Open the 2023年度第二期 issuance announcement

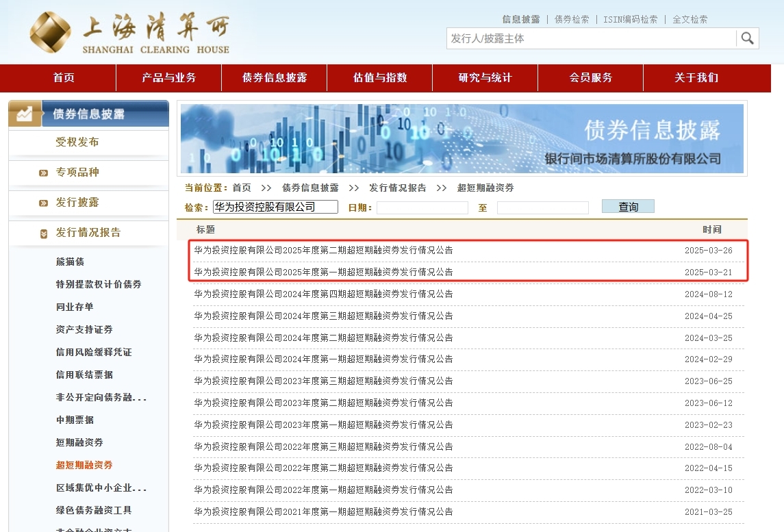(x=323, y=403)
